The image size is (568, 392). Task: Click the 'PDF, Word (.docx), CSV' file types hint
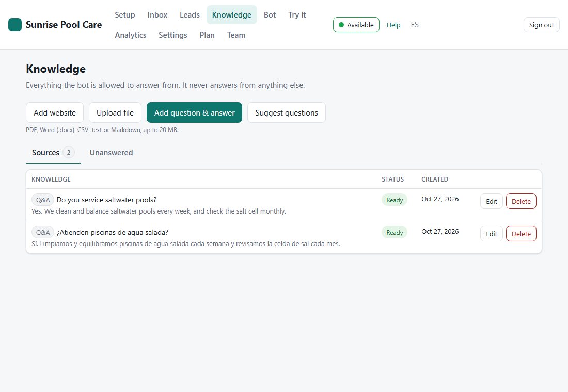102,130
